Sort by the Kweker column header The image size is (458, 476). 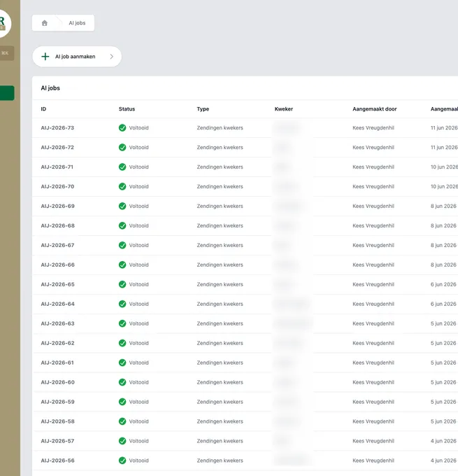click(x=284, y=109)
